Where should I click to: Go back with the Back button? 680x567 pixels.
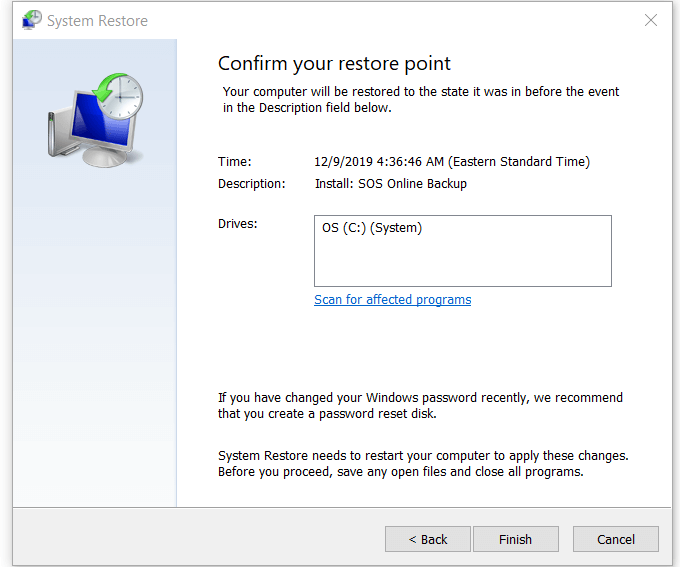pos(428,539)
